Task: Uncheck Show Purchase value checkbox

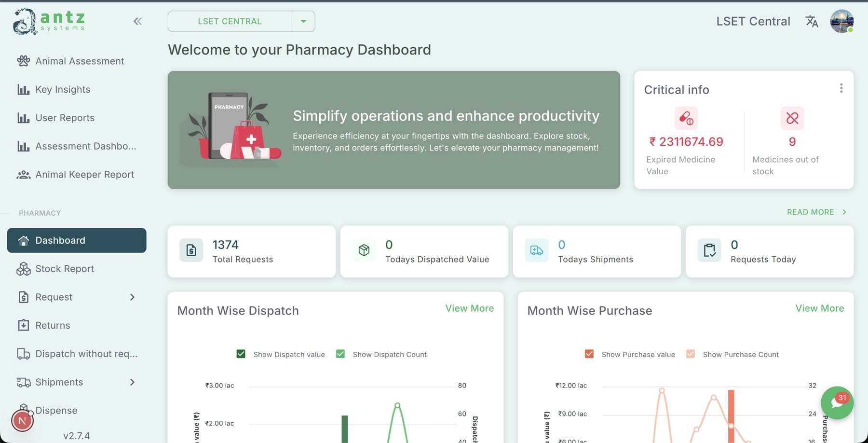Action: pyautogui.click(x=589, y=354)
